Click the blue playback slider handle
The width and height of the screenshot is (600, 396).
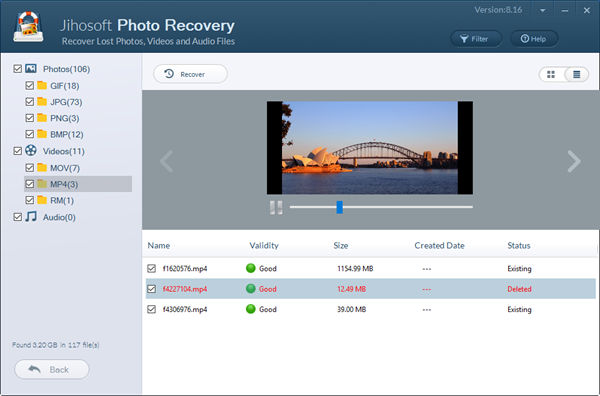(339, 207)
